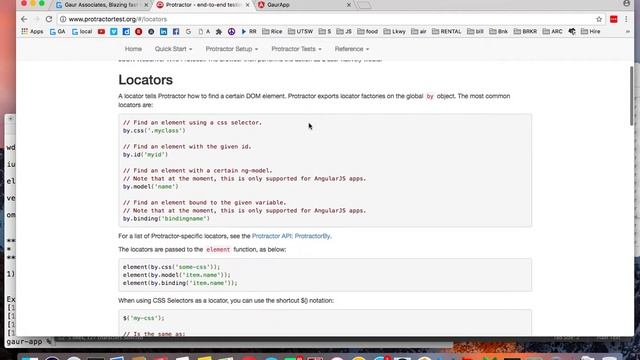640x360 pixels.
Task: Open the JS bookmarks folder
Action: (344, 31)
